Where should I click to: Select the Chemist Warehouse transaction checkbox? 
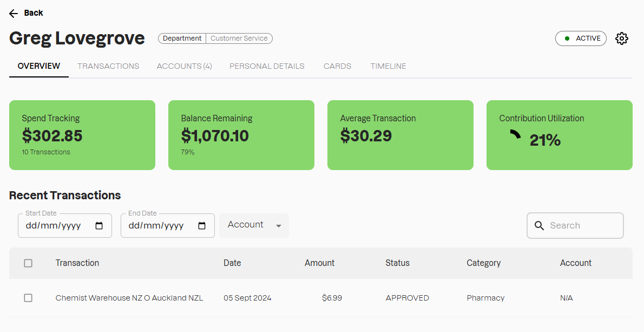(28, 298)
